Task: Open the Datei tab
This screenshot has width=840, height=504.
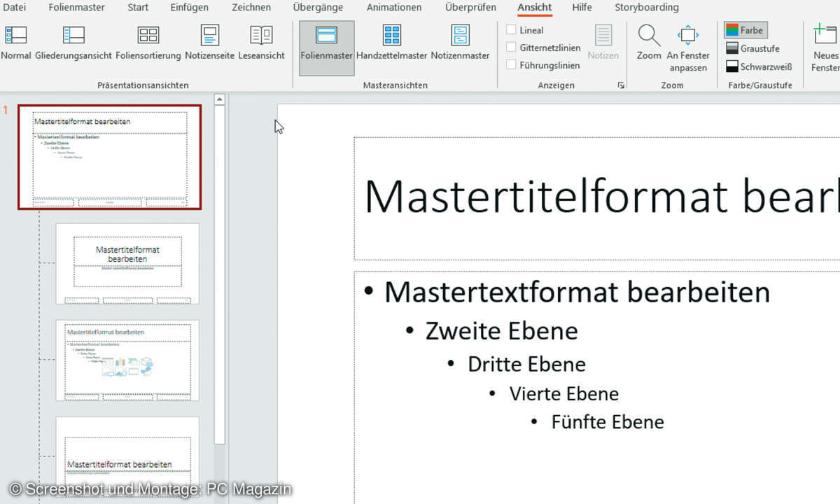Action: 15,8
